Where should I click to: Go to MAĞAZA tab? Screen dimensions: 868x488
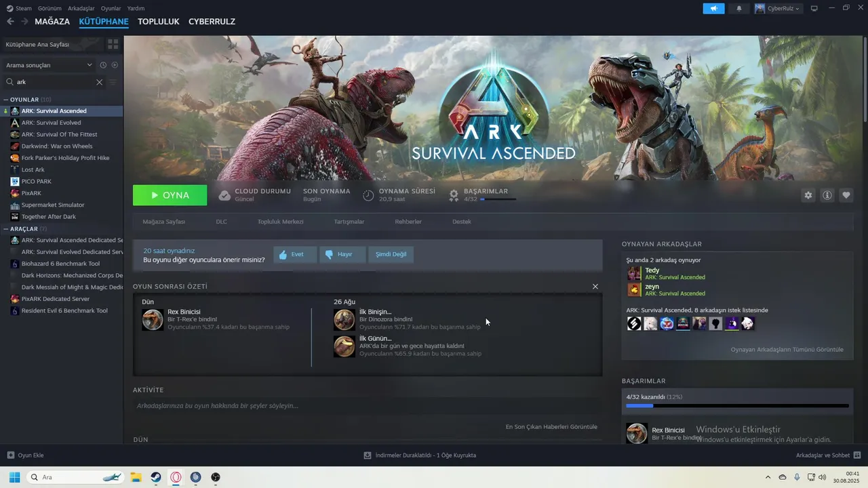[x=52, y=22]
